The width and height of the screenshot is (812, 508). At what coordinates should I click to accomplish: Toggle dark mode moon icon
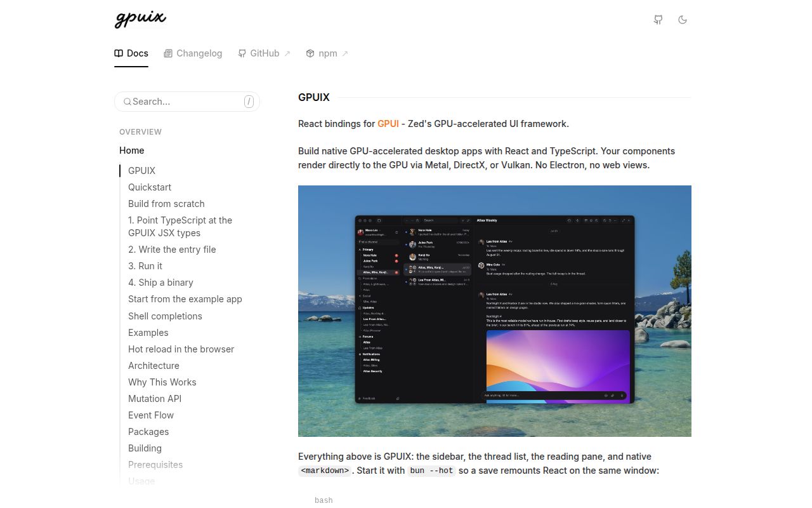pyautogui.click(x=683, y=20)
